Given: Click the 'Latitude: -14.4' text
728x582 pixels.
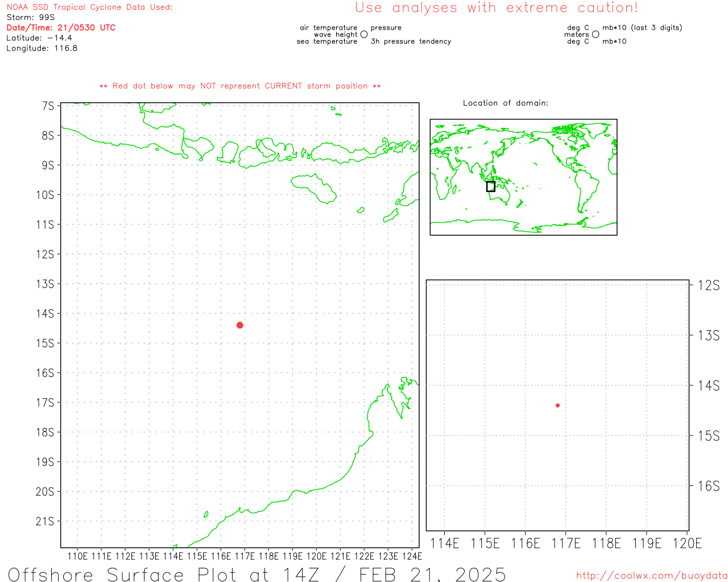Looking at the screenshot, I should (39, 38).
